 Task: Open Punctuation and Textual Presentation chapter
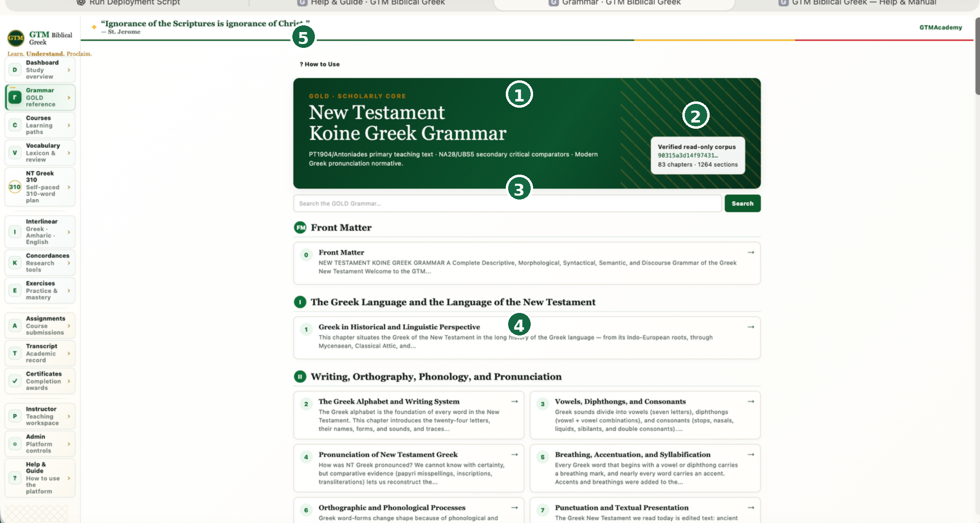(645, 511)
